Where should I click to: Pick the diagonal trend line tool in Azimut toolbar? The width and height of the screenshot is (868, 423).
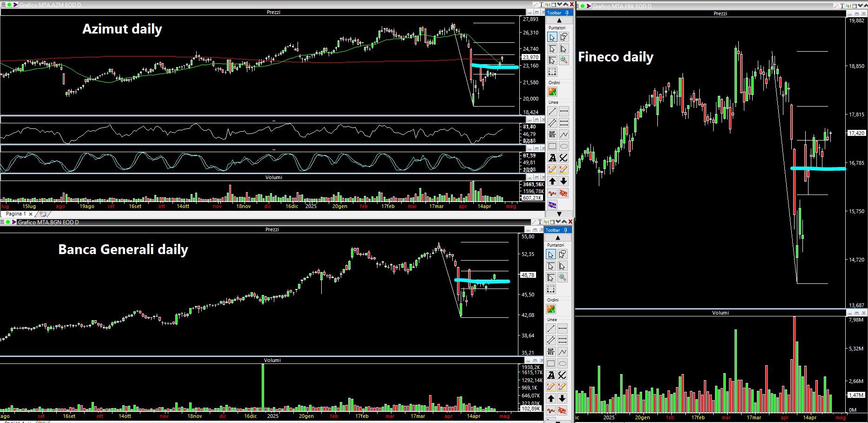552,111
